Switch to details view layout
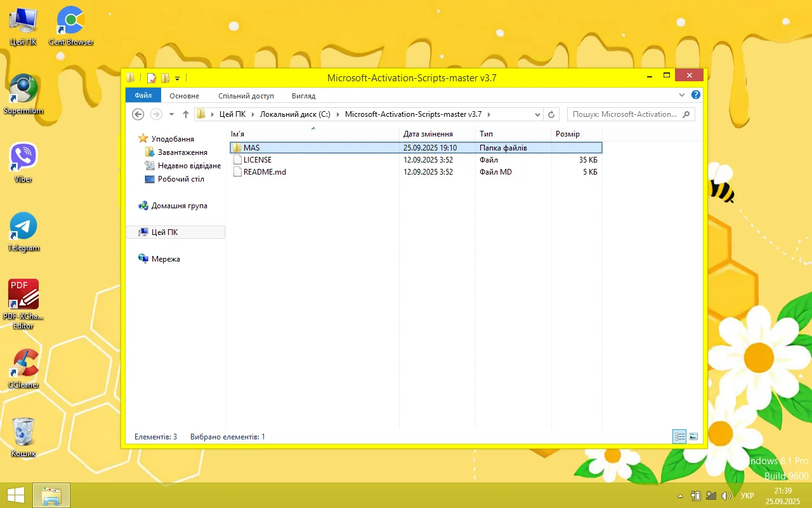This screenshot has width=812, height=508. 680,436
